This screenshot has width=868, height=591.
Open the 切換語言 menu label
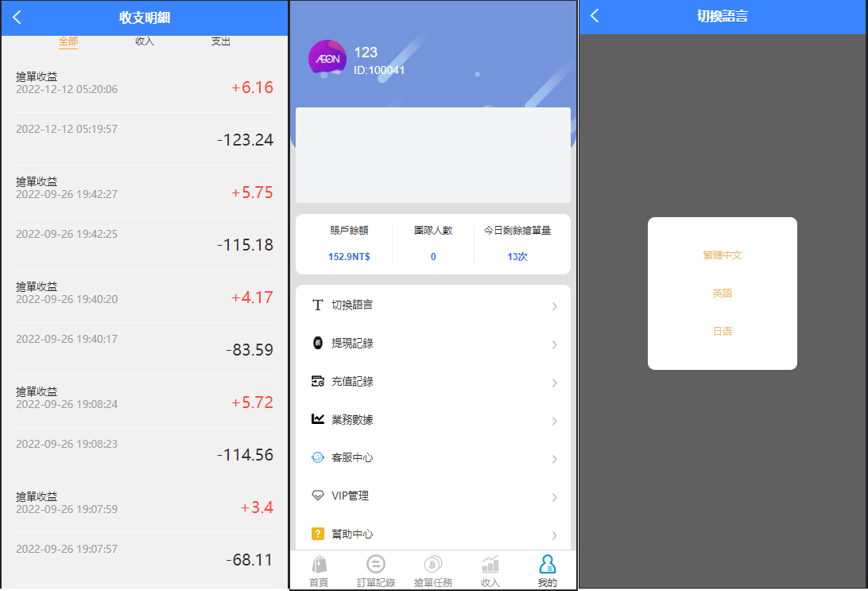point(352,305)
